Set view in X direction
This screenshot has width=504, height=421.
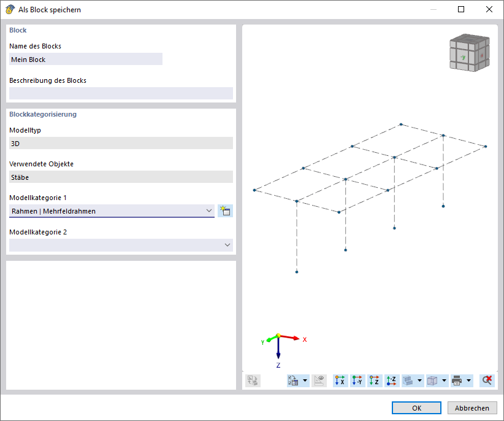point(340,380)
